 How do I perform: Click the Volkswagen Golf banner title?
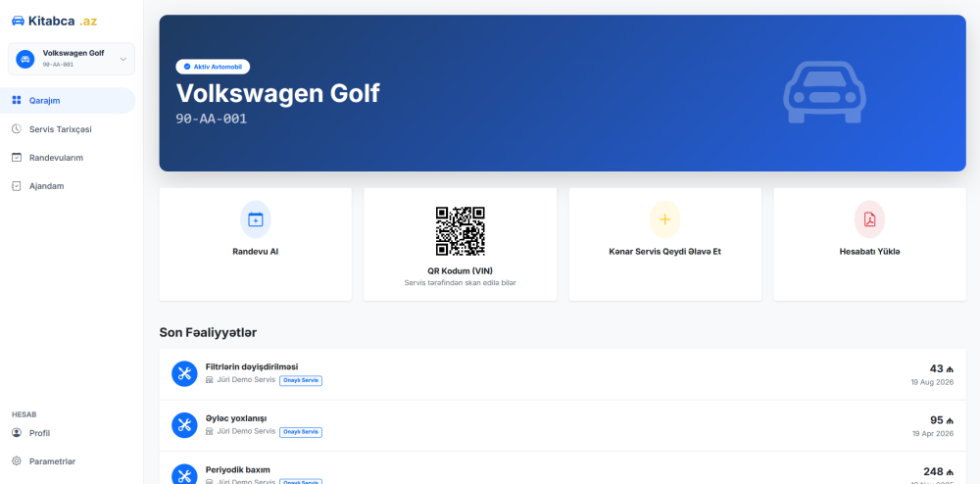pyautogui.click(x=277, y=93)
